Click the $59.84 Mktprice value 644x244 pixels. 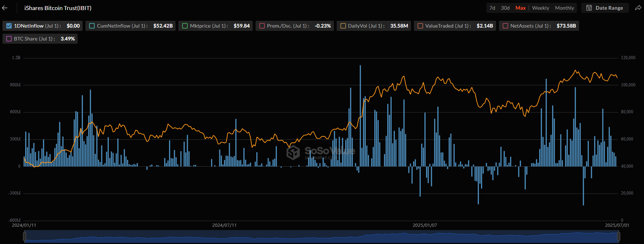[242, 26]
